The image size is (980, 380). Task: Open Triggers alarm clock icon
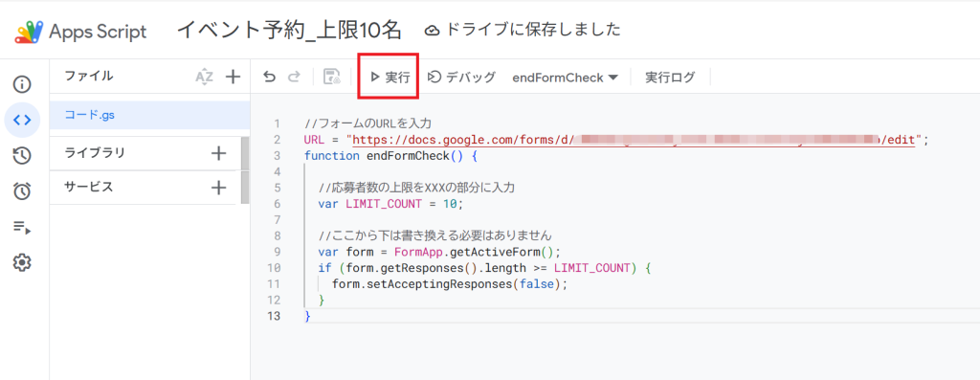tap(23, 191)
